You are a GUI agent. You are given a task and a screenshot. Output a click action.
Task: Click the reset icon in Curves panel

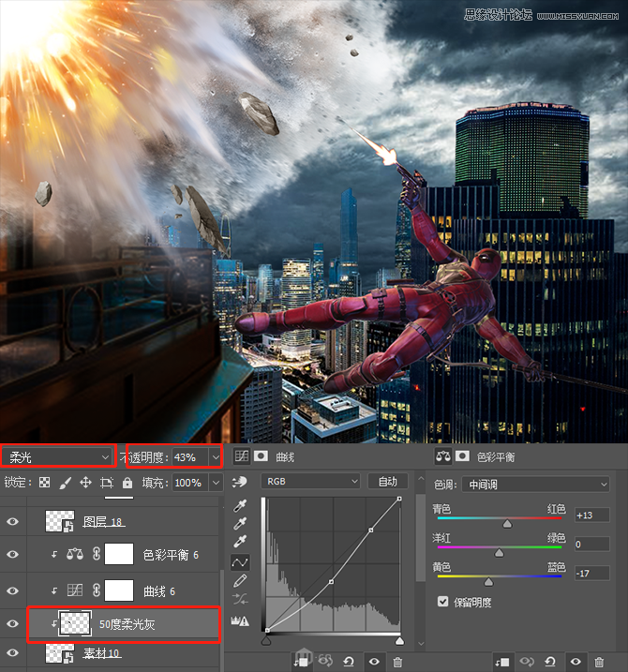tap(349, 662)
